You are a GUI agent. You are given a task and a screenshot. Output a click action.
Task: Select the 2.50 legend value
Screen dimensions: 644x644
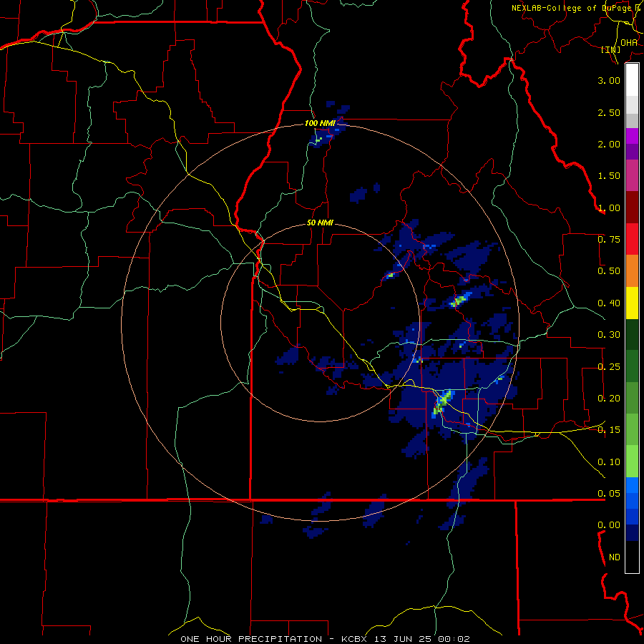[x=609, y=112]
